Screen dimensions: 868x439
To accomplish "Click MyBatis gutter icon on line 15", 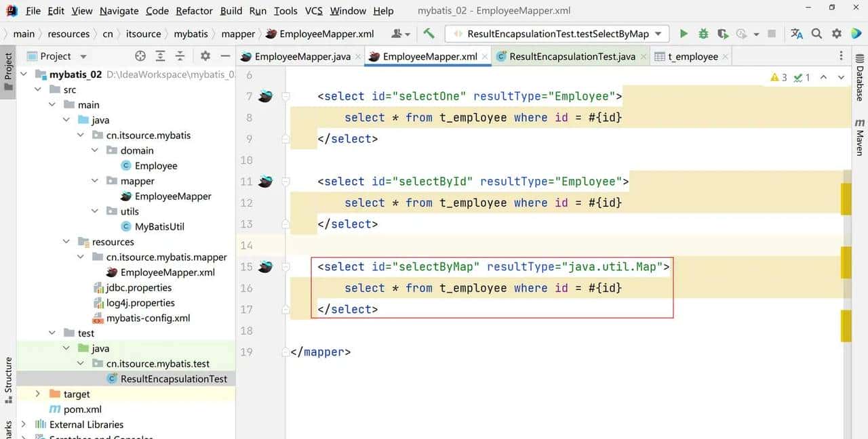I will [x=265, y=267].
